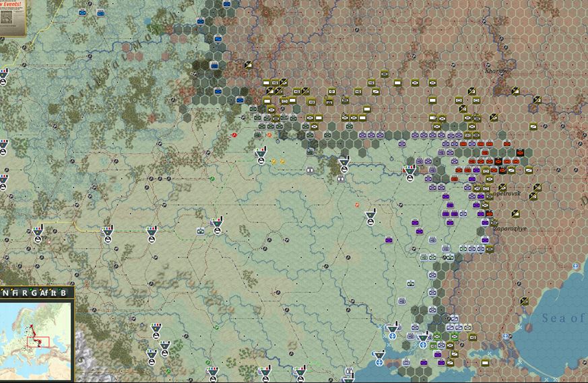The width and height of the screenshot is (588, 383).
Task: Select the blue counter in the darkest forest hexes
Action: 214,66
